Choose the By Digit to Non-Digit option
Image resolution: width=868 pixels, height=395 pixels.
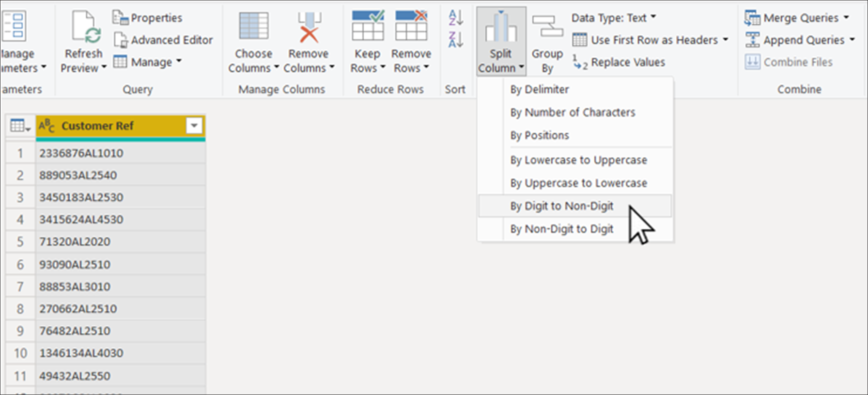click(x=561, y=206)
